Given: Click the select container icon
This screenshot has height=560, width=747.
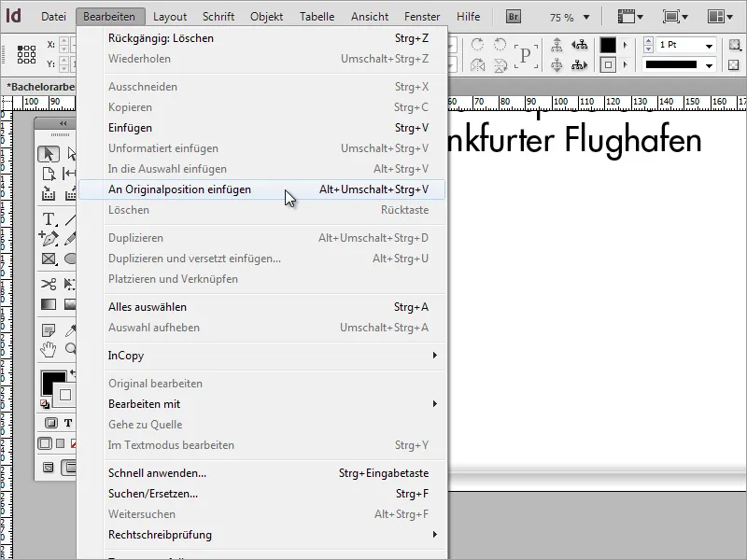Looking at the screenshot, I should coord(557,45).
